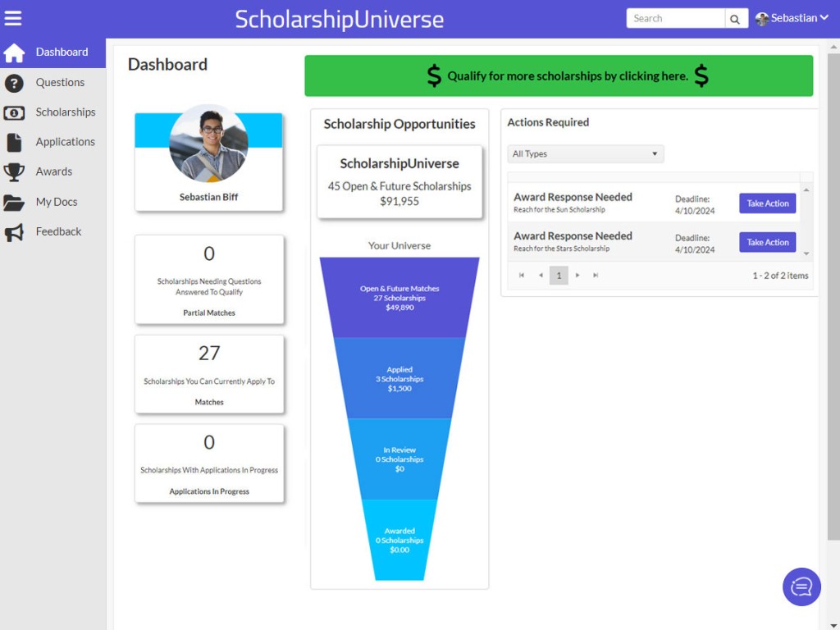840x630 pixels.
Task: Open the chat support bubble
Action: [x=801, y=587]
